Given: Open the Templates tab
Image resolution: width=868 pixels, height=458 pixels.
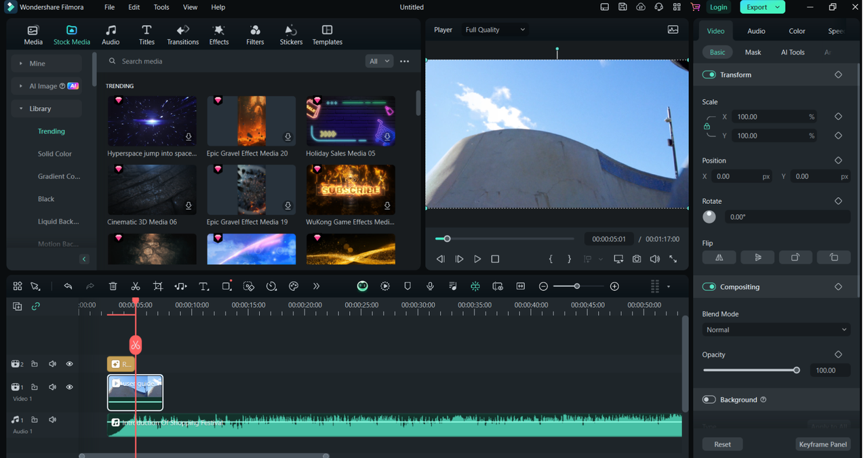Looking at the screenshot, I should pos(328,35).
